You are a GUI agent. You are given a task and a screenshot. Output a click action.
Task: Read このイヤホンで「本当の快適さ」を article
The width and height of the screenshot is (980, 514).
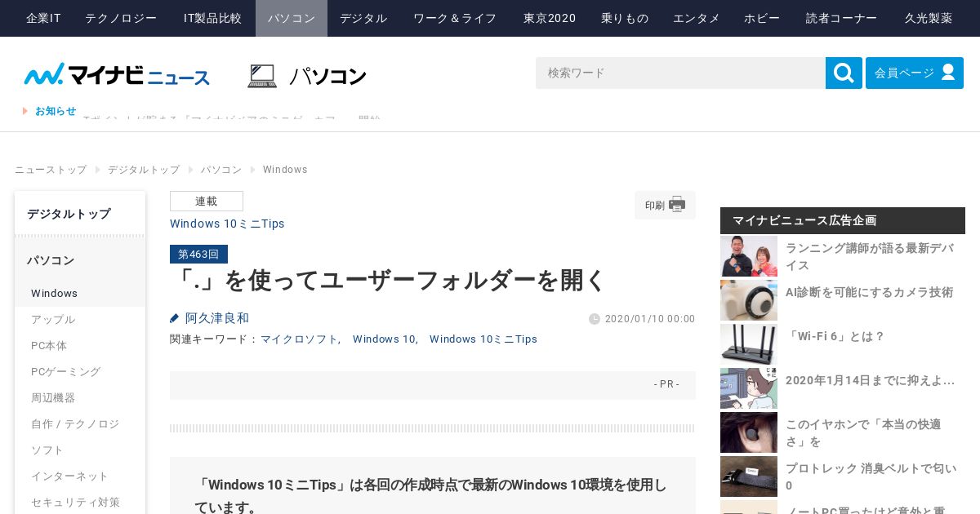pyautogui.click(x=863, y=432)
